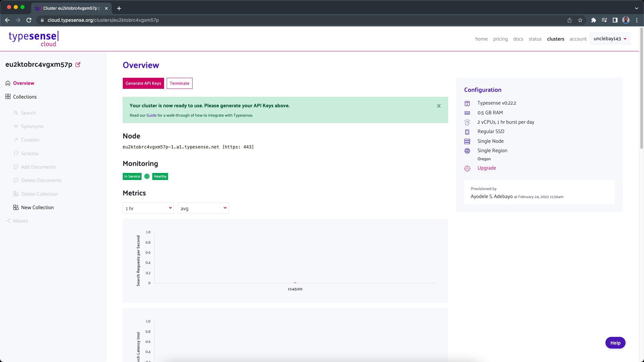
Task: Click the 11:45:00 data point on chart
Action: coord(295,283)
